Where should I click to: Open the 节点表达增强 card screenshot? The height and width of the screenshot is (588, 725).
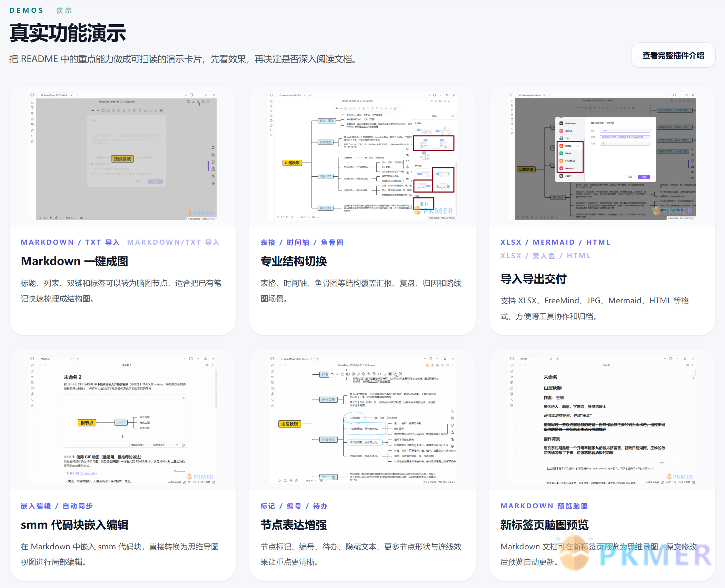362,420
